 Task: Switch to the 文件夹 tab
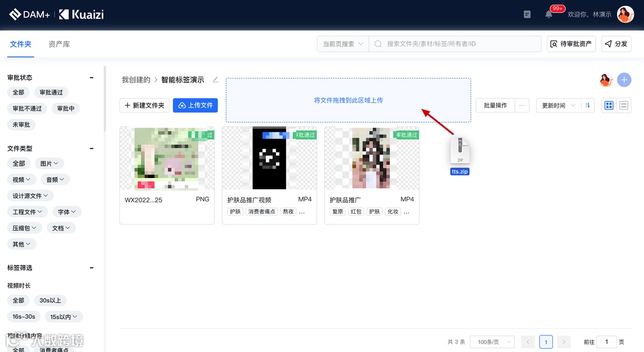coord(20,44)
